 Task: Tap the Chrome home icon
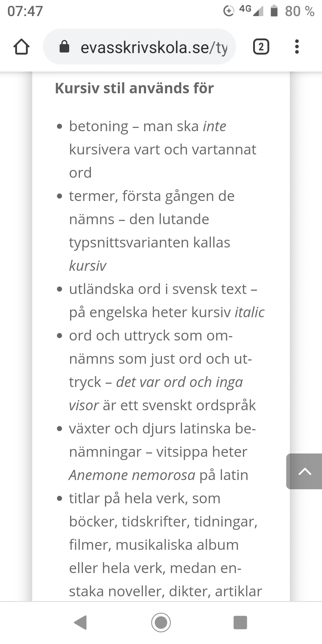point(21,47)
